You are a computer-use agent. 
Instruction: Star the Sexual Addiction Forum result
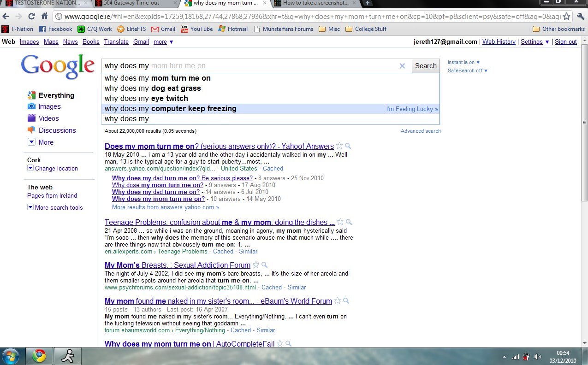(256, 265)
